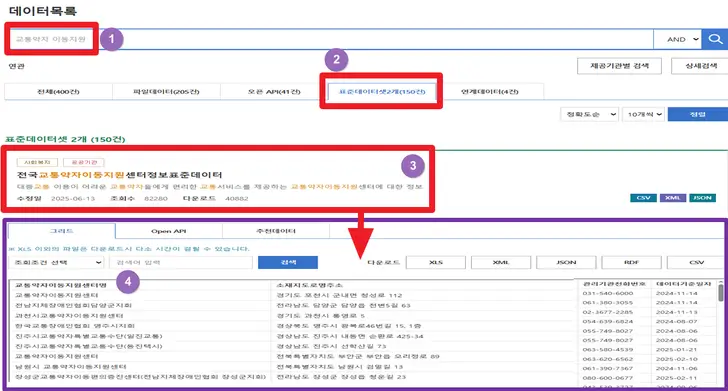The image size is (728, 391).
Task: Select the 전남지체장애인협회담양군지회 row
Action: (73, 306)
